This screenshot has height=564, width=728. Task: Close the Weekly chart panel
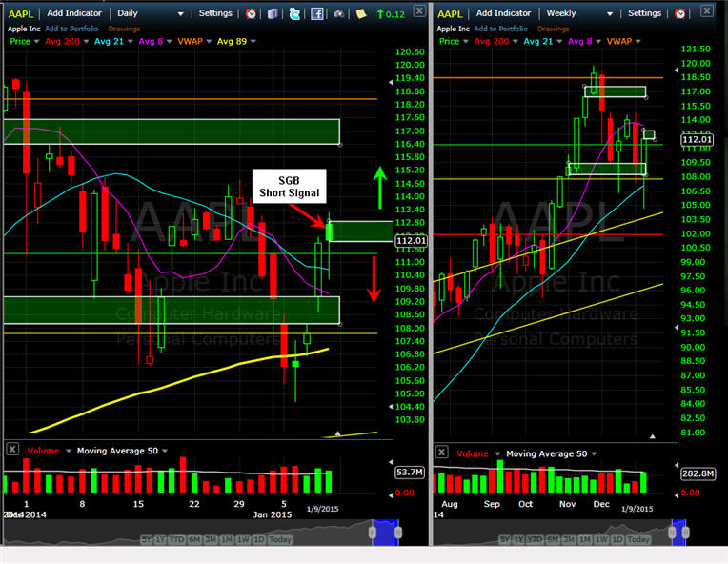point(707,11)
